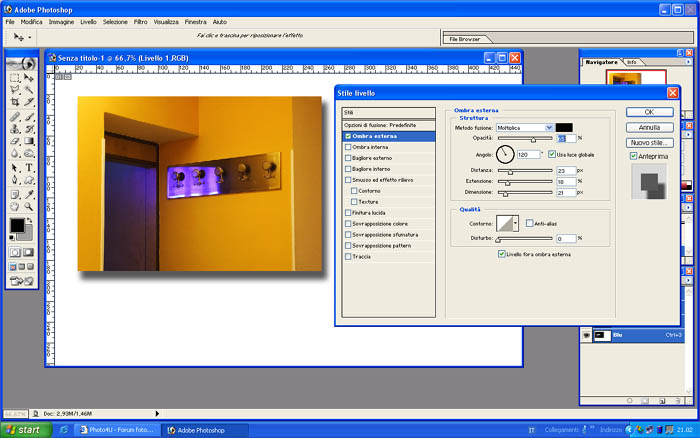
Task: Open the status bar Doc info arrow
Action: point(157,414)
